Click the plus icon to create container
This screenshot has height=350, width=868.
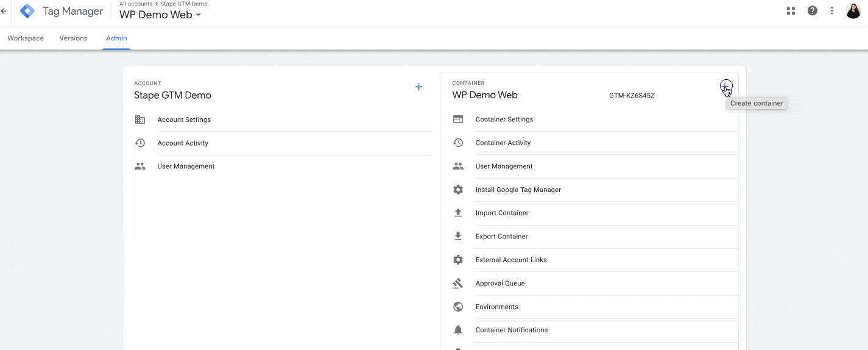coord(725,86)
